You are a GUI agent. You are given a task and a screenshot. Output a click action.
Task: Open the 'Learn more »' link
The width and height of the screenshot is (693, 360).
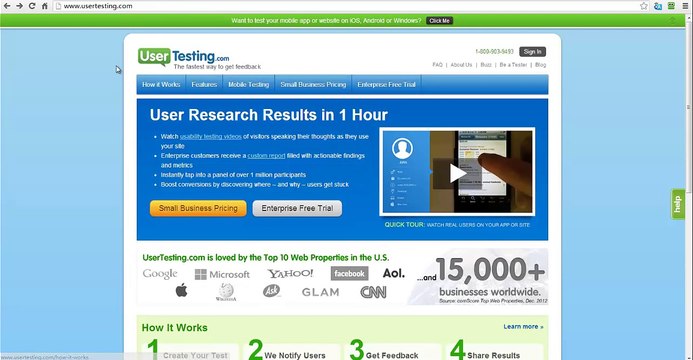pos(523,326)
